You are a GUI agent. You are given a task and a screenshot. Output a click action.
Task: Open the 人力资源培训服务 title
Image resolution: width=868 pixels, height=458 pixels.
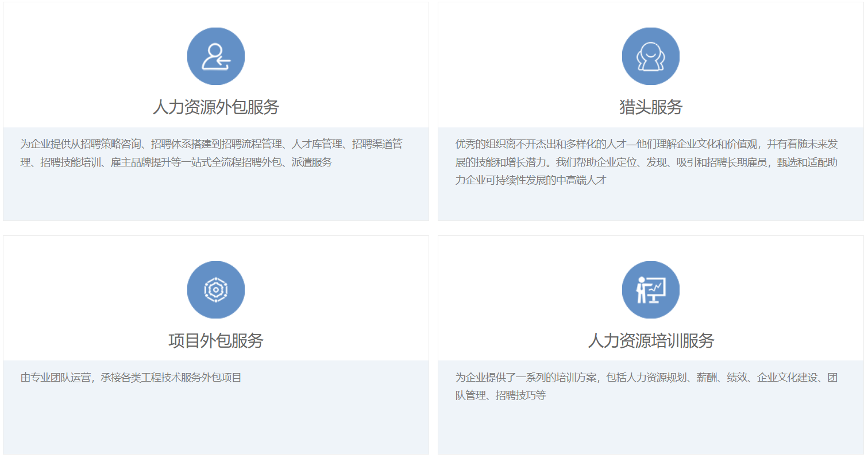(650, 341)
